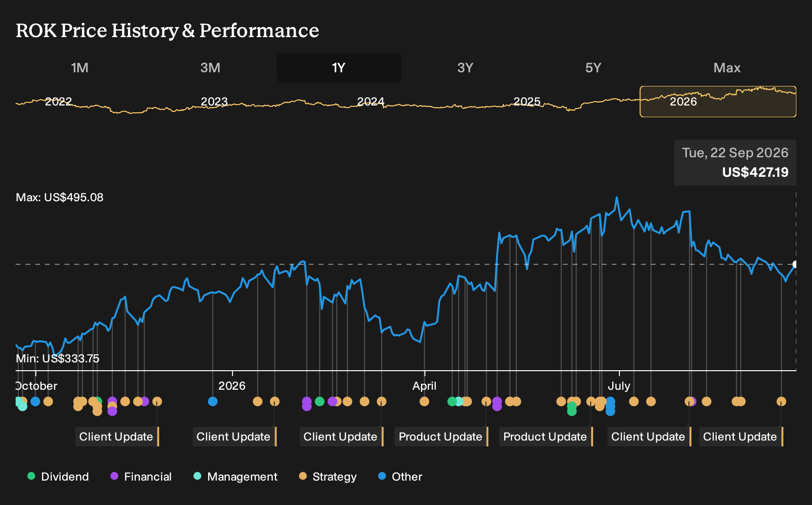
Task: Click the Min: US$333.75 label
Action: click(58, 358)
